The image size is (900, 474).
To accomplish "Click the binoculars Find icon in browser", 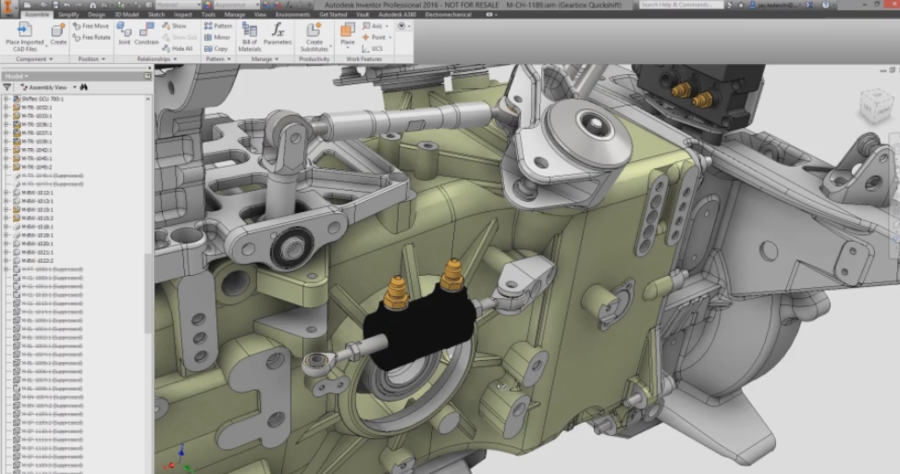I will [84, 87].
